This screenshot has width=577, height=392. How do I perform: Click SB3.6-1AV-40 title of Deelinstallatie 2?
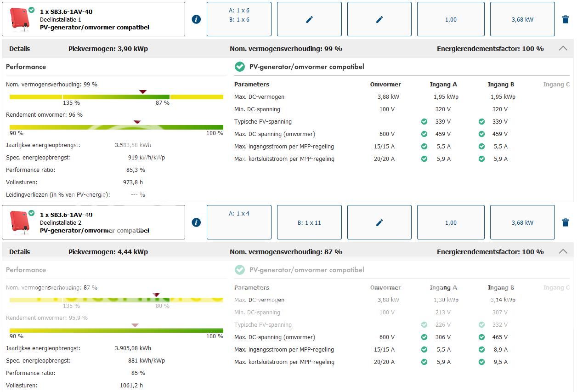[66, 215]
